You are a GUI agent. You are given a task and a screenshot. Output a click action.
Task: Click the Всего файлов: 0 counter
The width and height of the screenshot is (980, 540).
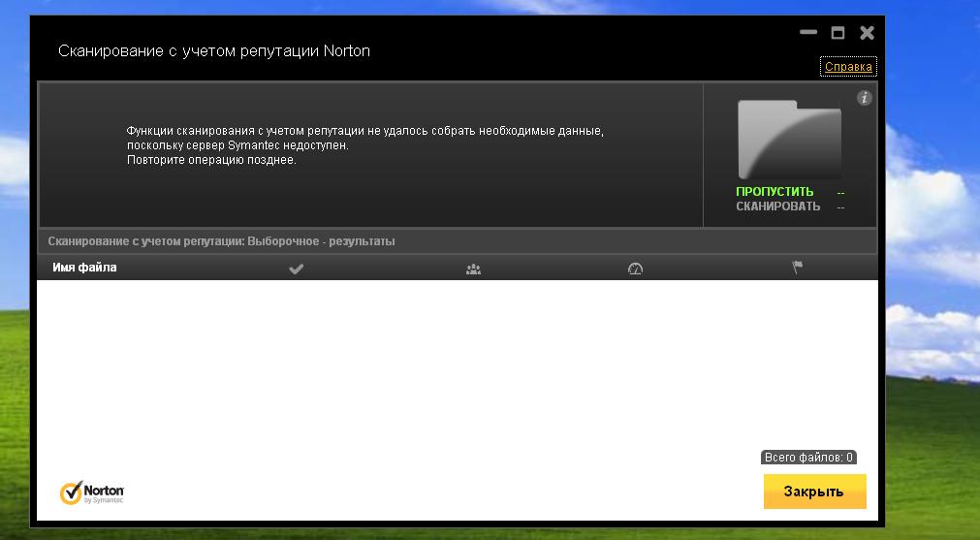[x=808, y=458]
